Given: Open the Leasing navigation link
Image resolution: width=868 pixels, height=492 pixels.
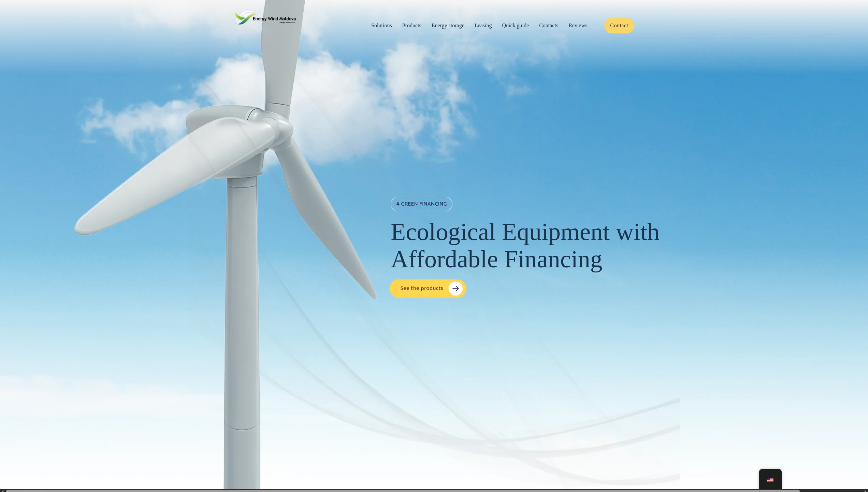Looking at the screenshot, I should (x=483, y=26).
